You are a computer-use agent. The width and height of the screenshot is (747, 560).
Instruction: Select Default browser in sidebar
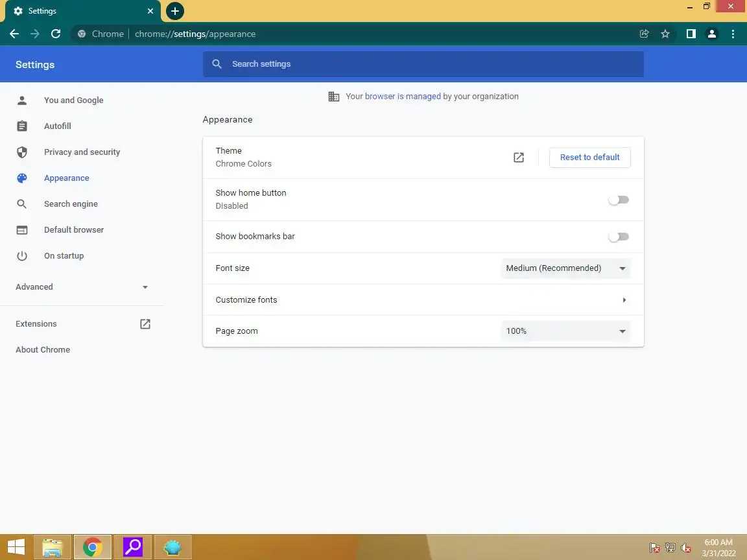(74, 230)
